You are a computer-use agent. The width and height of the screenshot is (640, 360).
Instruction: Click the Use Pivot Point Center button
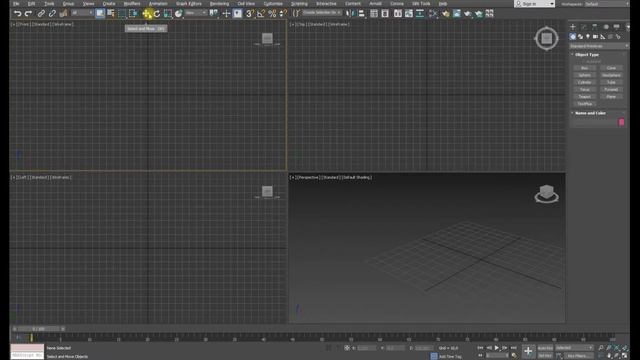(x=214, y=14)
